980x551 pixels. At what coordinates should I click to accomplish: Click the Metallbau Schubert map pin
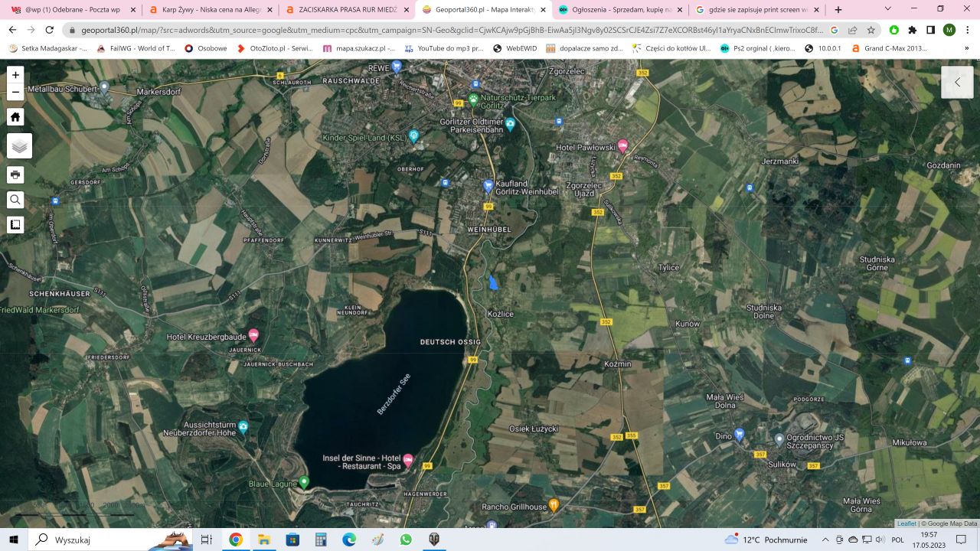pos(105,87)
